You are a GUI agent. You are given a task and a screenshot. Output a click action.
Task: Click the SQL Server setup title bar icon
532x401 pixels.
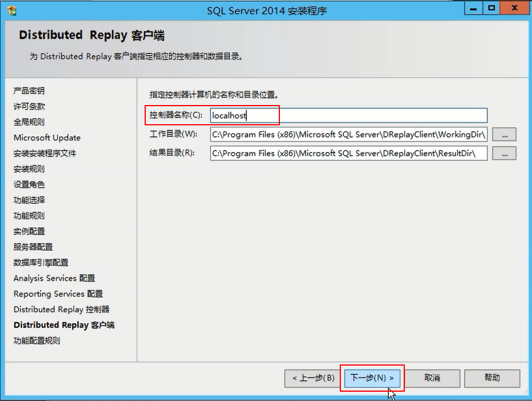click(12, 10)
